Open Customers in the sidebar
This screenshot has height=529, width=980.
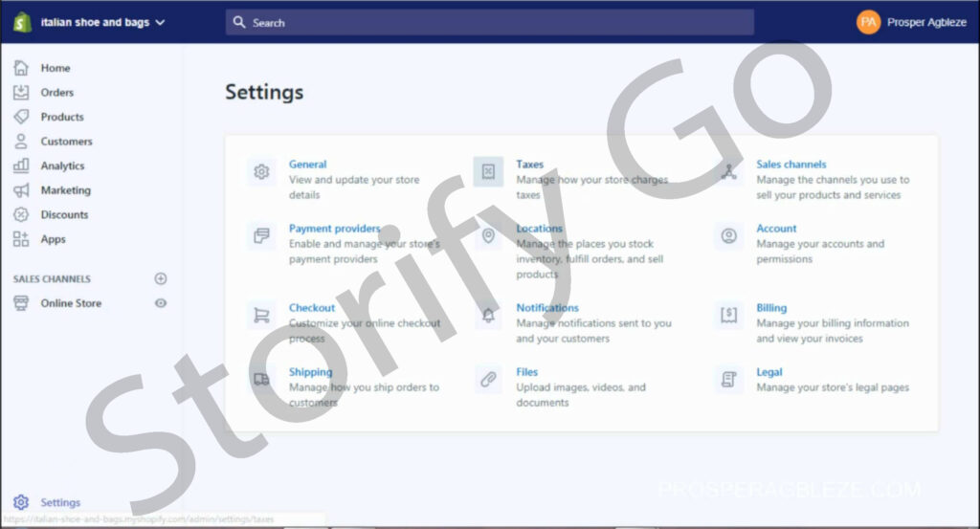click(x=66, y=142)
